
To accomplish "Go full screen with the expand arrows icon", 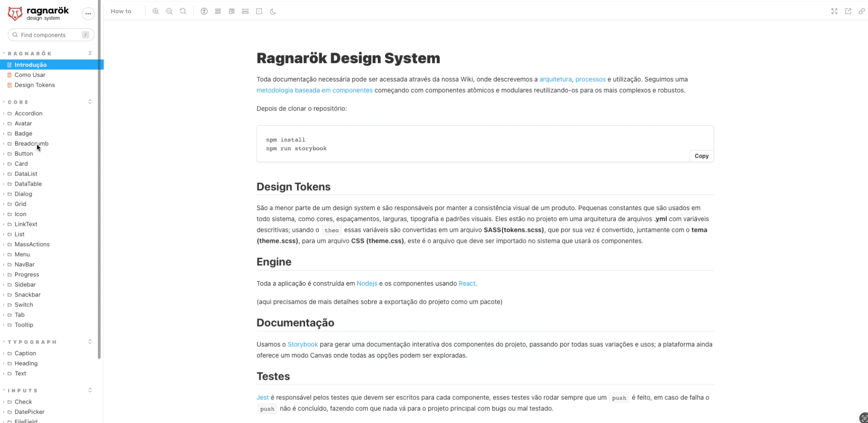I will coord(834,12).
